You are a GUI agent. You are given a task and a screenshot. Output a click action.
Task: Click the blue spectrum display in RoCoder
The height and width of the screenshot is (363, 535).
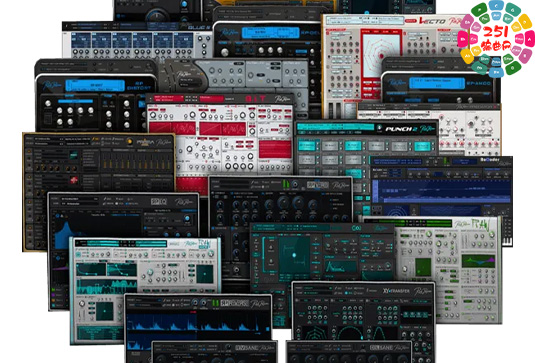pyautogui.click(x=441, y=192)
